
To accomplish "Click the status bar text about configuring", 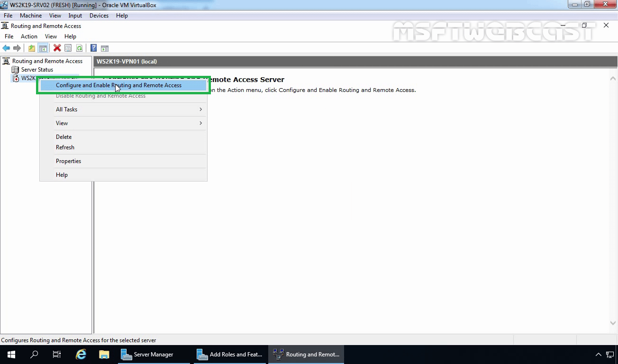I will (x=79, y=340).
